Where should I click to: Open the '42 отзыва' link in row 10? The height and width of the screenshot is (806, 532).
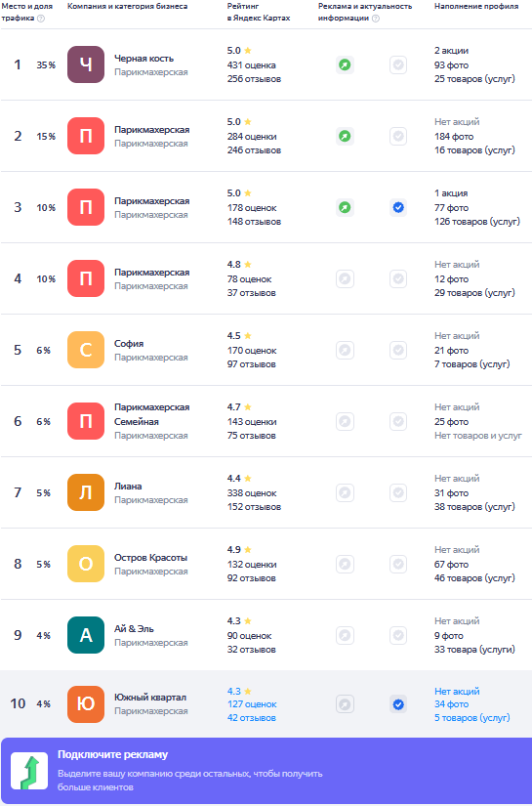tap(252, 718)
